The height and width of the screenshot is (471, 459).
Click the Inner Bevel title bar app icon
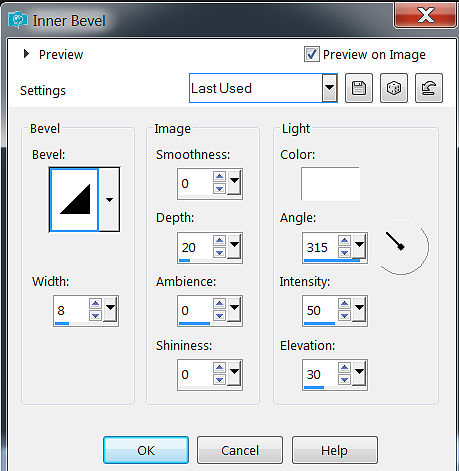coord(17,20)
